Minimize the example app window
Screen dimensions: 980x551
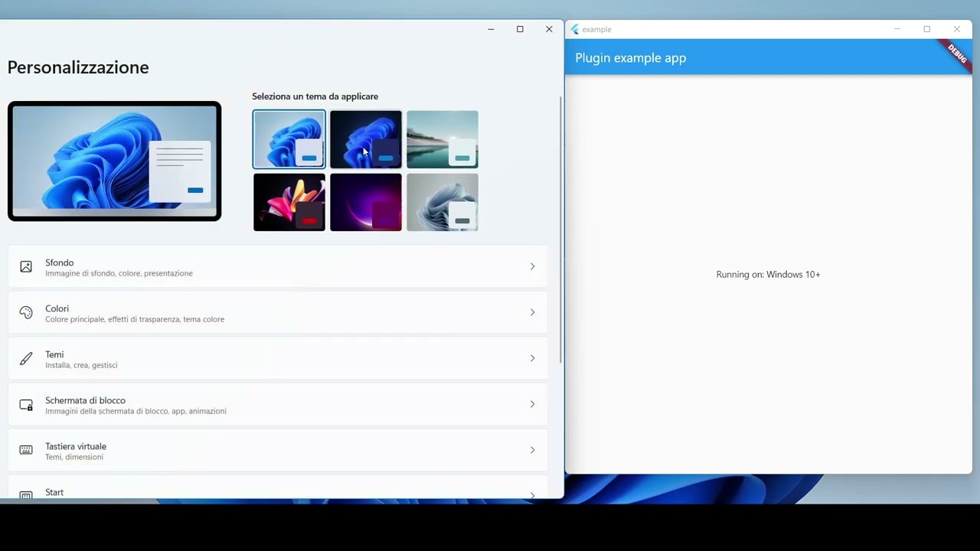coord(897,29)
